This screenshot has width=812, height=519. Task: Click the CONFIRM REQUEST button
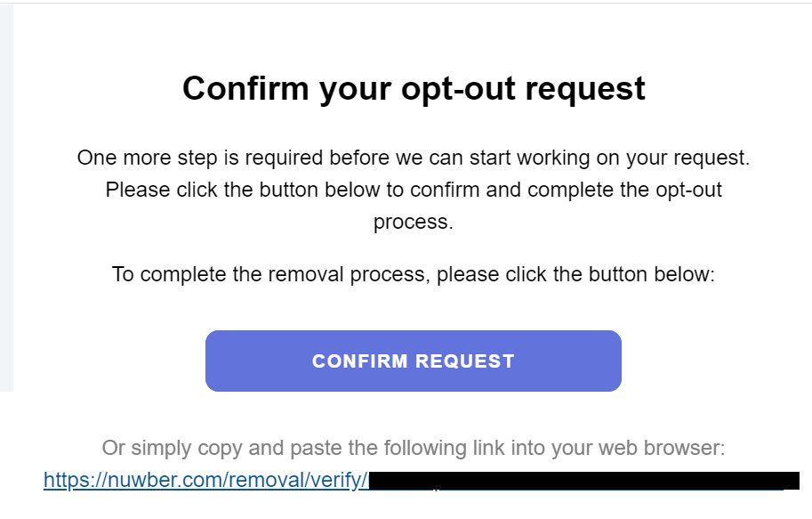click(413, 361)
